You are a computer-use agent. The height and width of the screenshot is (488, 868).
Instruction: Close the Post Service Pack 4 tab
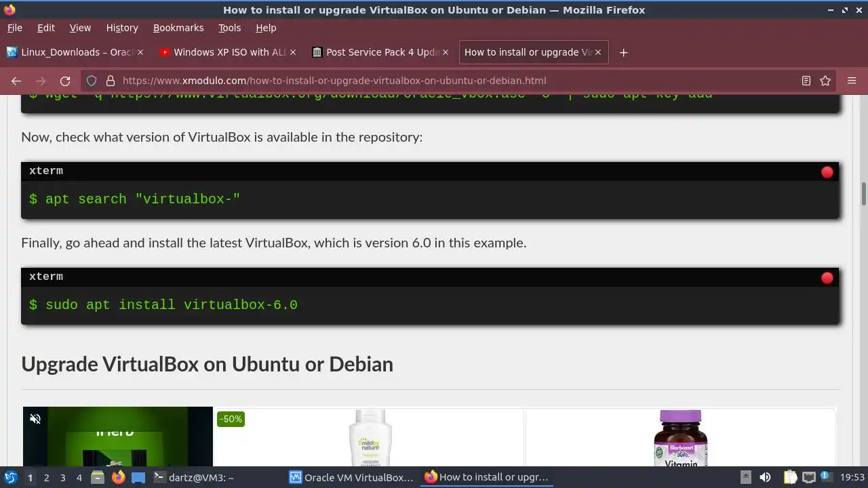(x=446, y=52)
